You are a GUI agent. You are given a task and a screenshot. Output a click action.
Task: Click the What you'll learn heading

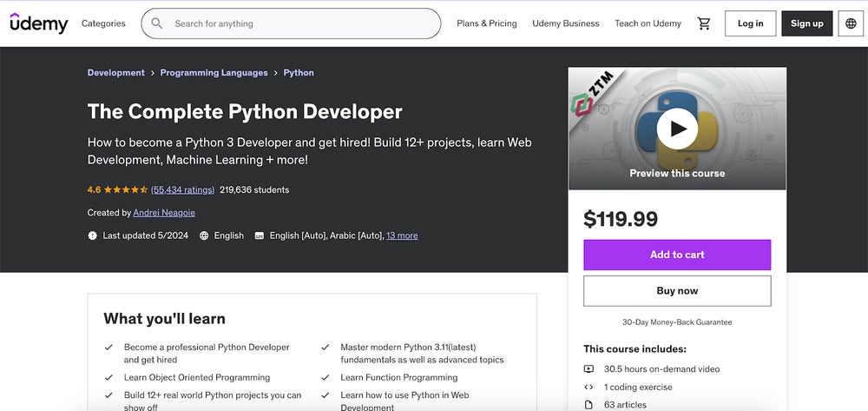164,319
